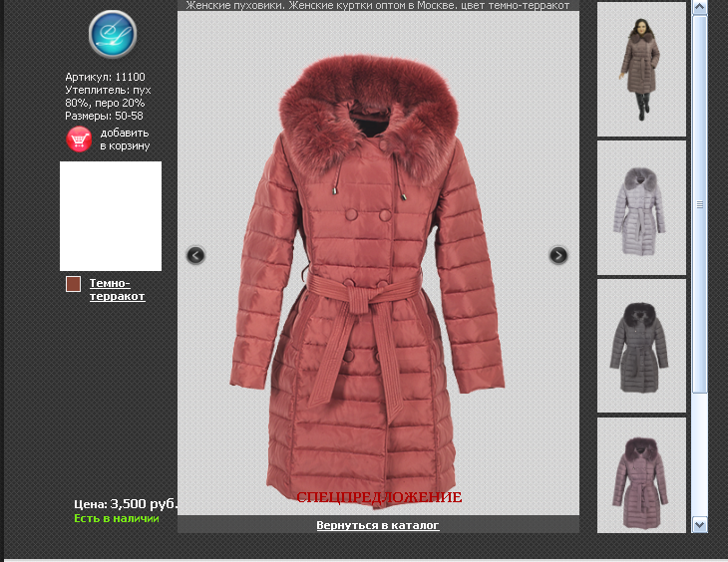
Task: Open thumbnail of model wearing brown coat
Action: [x=641, y=69]
